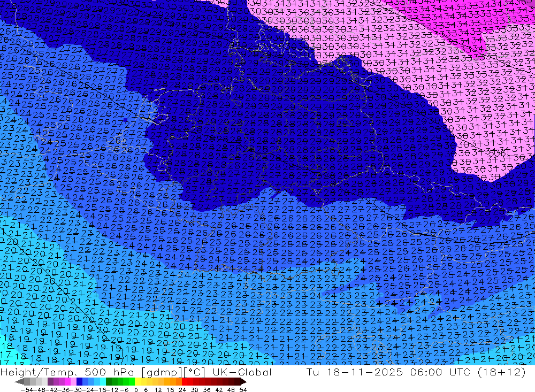This screenshot has width=535, height=392.
Task: Click the 'Height/Temp. 500 hPa' map title
Action: 67,372
